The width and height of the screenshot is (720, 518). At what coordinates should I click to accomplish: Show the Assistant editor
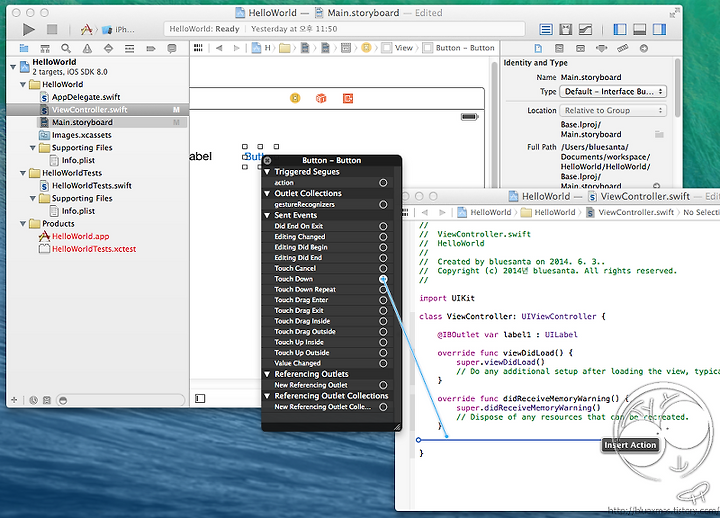coord(566,30)
